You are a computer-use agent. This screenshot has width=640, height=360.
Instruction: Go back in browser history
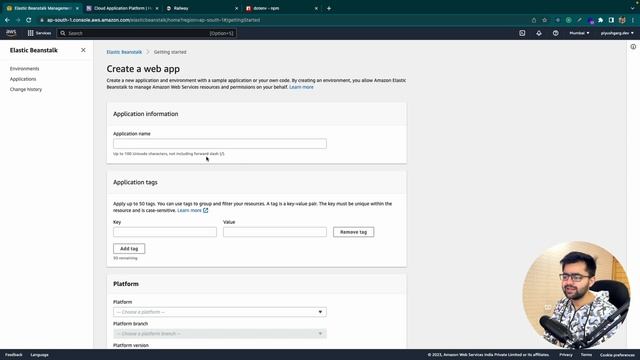point(7,20)
